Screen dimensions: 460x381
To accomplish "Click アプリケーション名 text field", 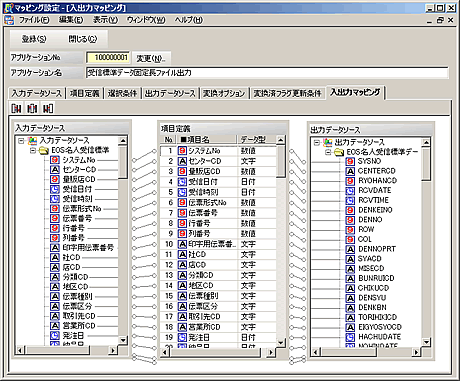I will tap(267, 73).
